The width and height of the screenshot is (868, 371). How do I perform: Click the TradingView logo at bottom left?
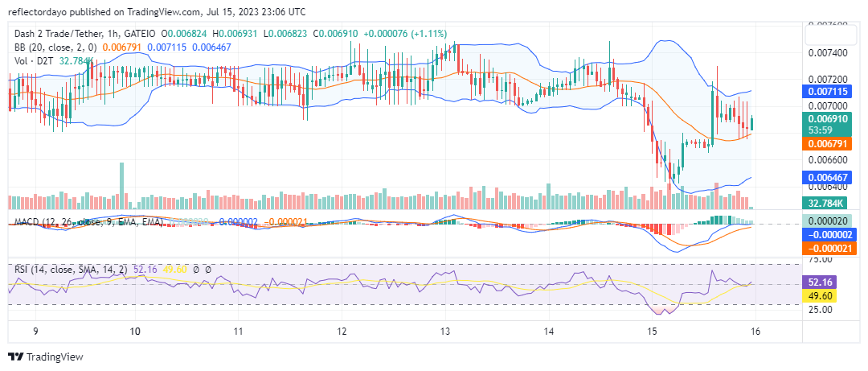pyautogui.click(x=45, y=357)
